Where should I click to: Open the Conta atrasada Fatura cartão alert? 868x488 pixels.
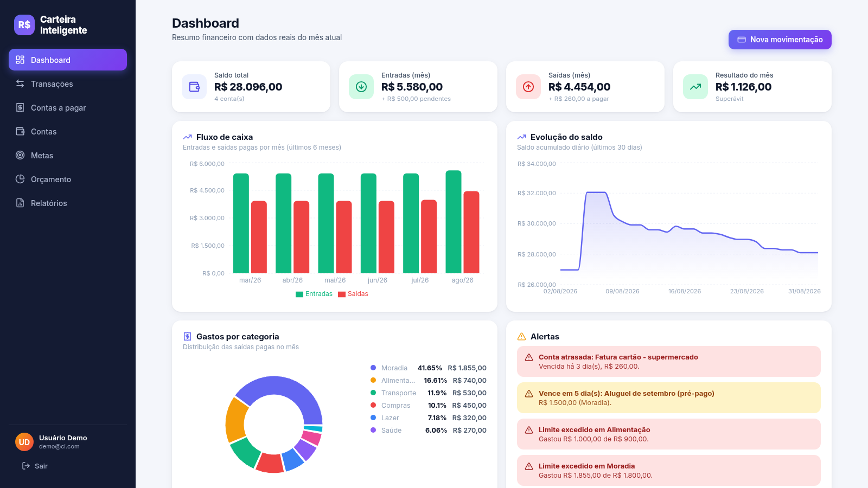pyautogui.click(x=668, y=362)
